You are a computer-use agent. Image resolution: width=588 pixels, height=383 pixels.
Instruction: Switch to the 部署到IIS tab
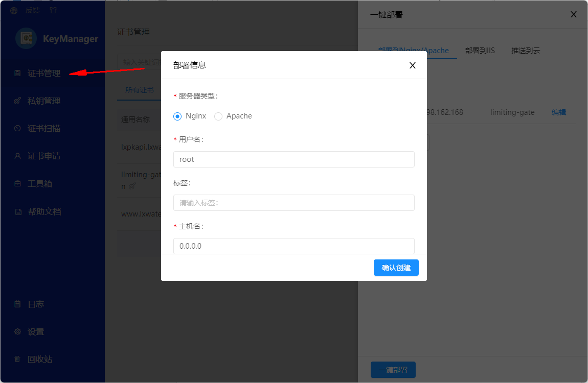[x=480, y=51]
